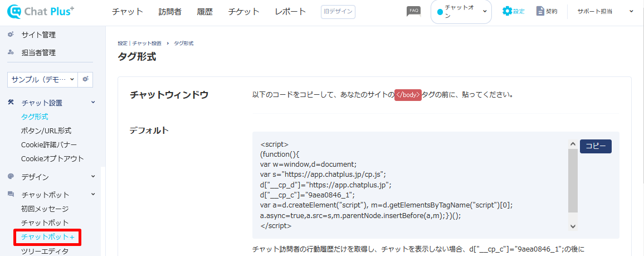Image resolution: width=644 pixels, height=256 pixels.
Task: Switch to 旧デザイン
Action: [x=338, y=12]
